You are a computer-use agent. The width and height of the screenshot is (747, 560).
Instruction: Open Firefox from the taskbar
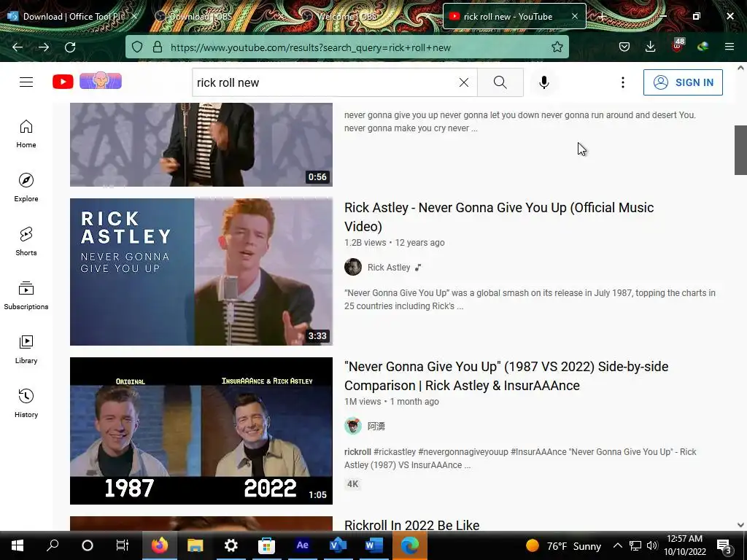point(160,545)
